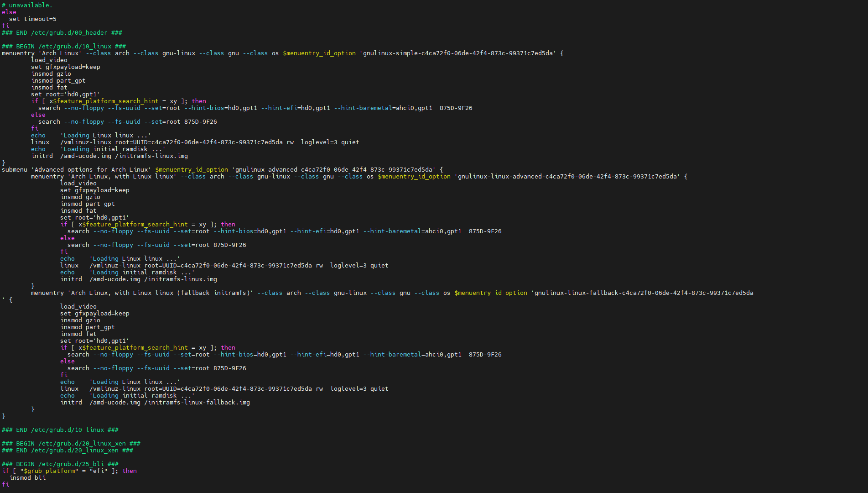Click the 'set timeout=5' line
This screenshot has width=868, height=493.
pos(33,19)
